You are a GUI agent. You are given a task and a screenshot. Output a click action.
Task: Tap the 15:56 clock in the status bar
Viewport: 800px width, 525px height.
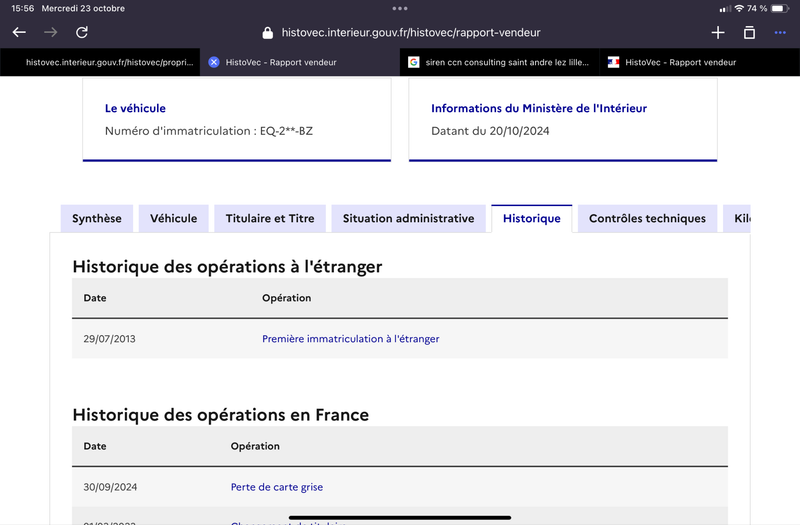point(22,8)
